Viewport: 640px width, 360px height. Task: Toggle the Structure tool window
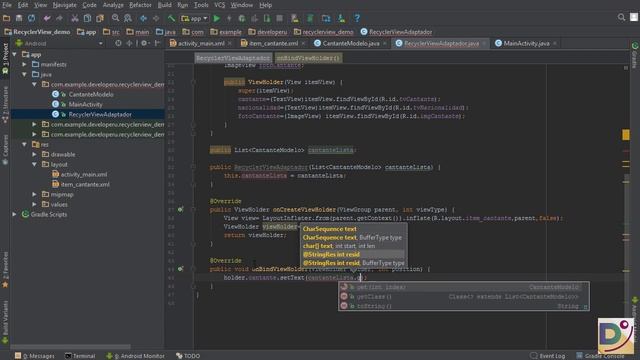(x=5, y=104)
